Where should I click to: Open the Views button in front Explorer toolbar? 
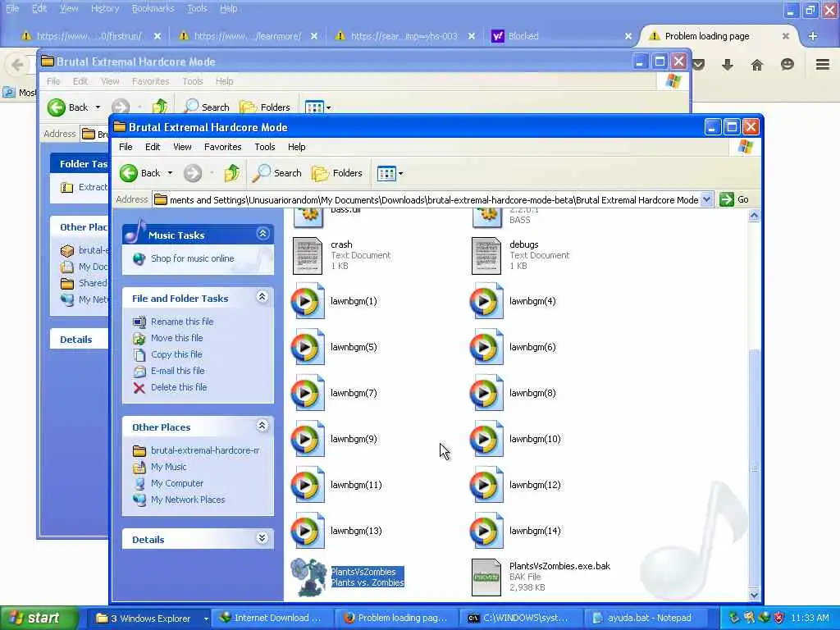387,173
